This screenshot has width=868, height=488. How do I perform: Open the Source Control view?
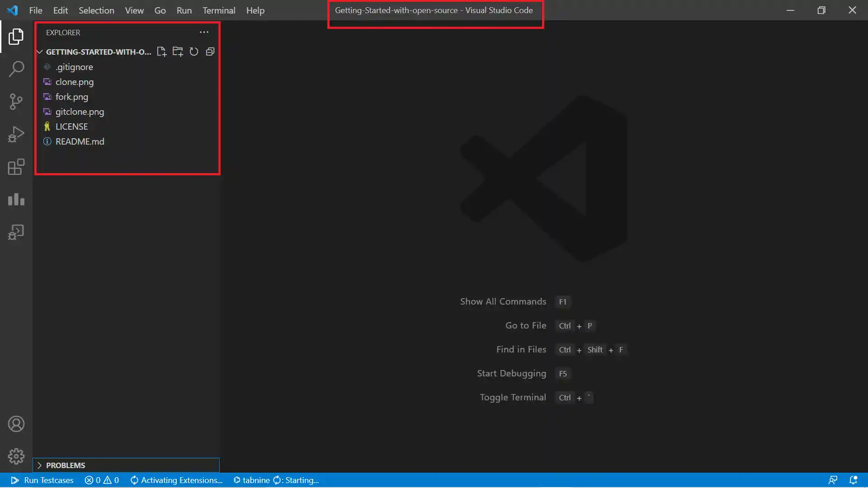(x=16, y=102)
